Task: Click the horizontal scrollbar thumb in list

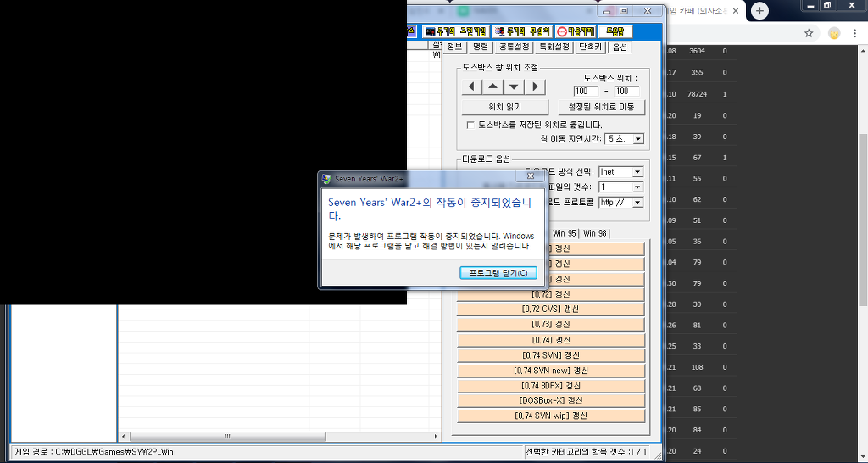Action: click(227, 437)
